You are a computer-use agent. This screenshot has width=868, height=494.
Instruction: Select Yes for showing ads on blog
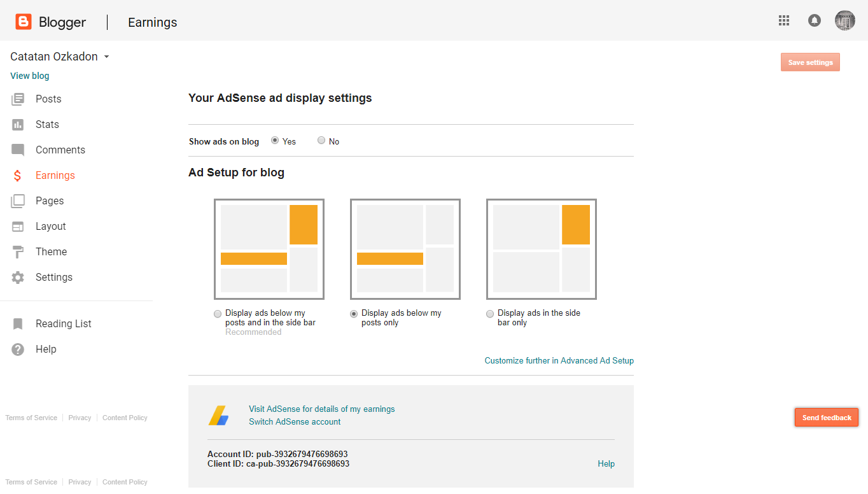click(x=274, y=140)
